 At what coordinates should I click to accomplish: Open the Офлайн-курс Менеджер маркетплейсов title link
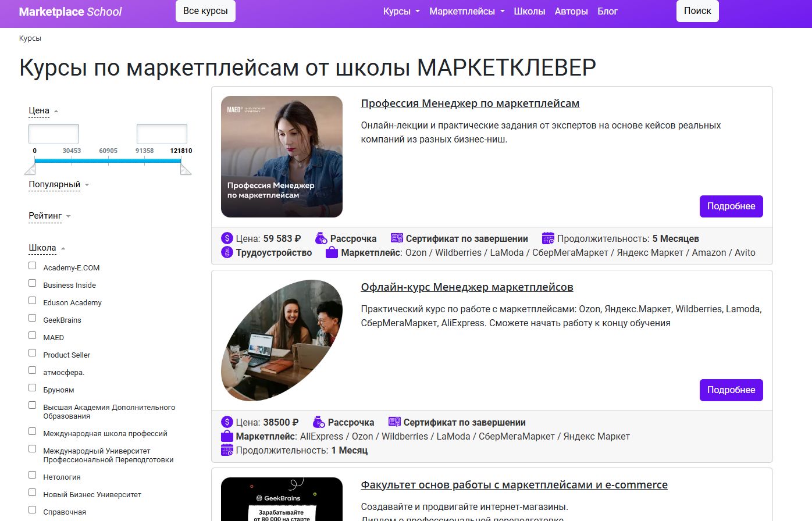point(467,287)
